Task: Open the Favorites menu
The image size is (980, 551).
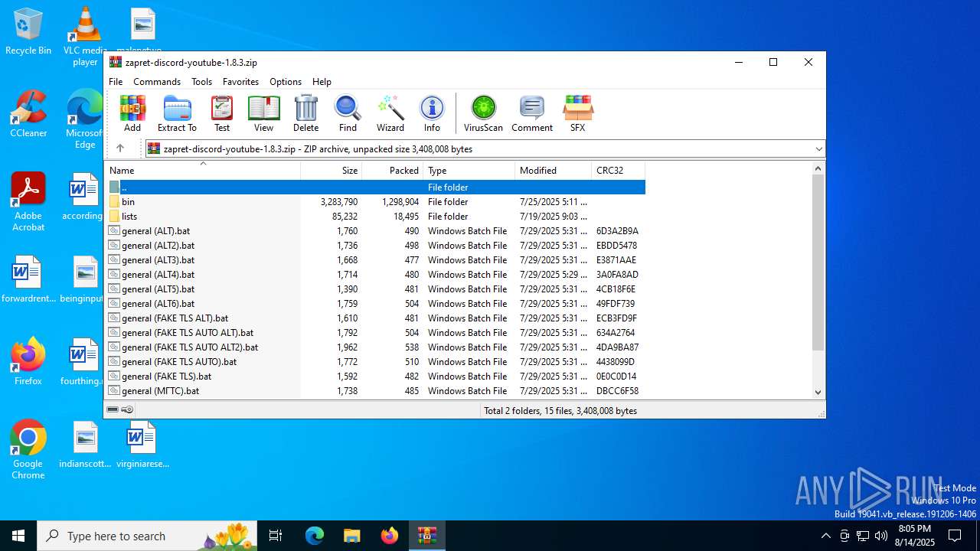Action: point(240,82)
